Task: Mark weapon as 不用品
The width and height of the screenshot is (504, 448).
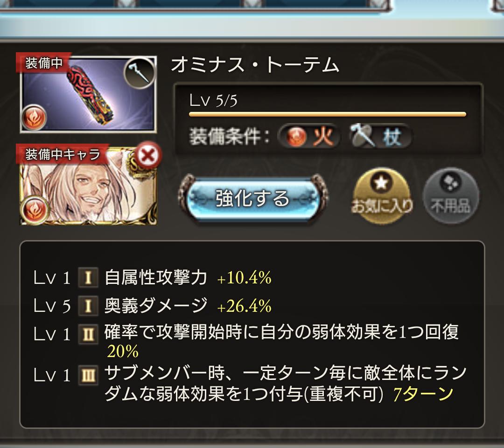Action: [x=451, y=195]
